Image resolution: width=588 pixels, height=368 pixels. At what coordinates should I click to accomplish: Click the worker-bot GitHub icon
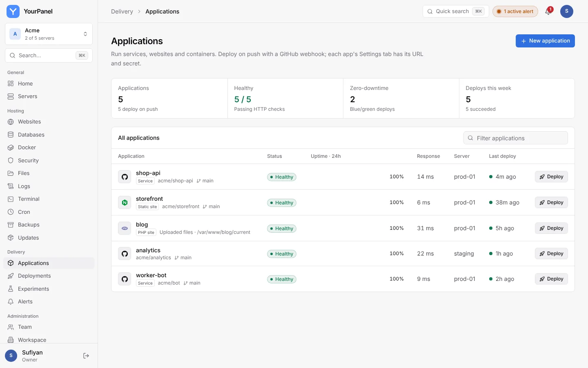[x=125, y=279]
